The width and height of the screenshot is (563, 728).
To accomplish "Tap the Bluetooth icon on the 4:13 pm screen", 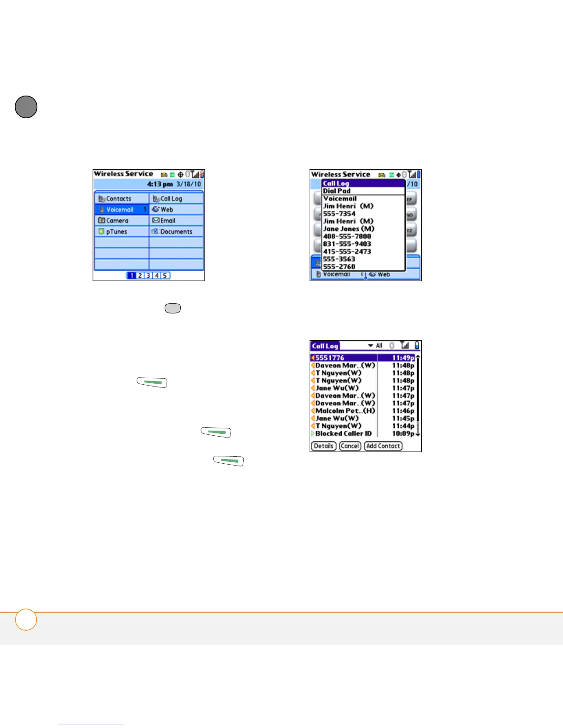I will tap(188, 174).
